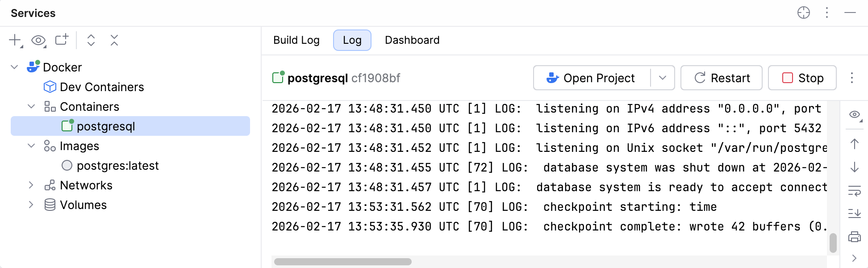The height and width of the screenshot is (268, 868).
Task: Stop the postgresql container
Action: (802, 78)
